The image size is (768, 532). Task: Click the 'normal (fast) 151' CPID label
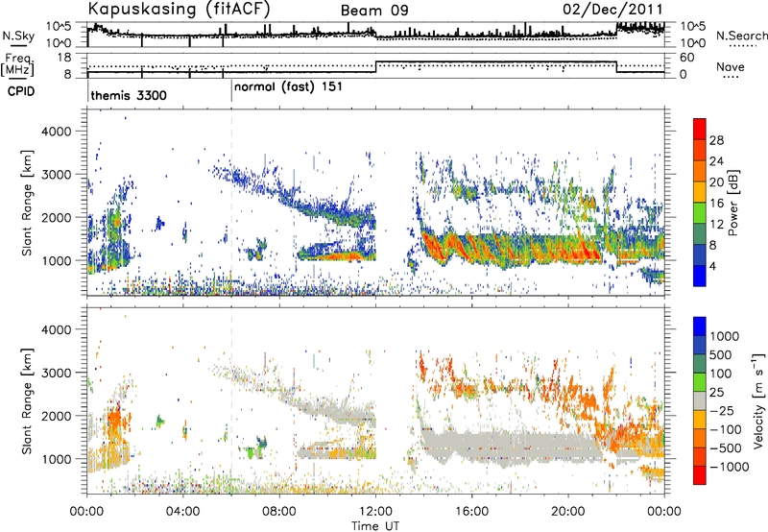(288, 87)
